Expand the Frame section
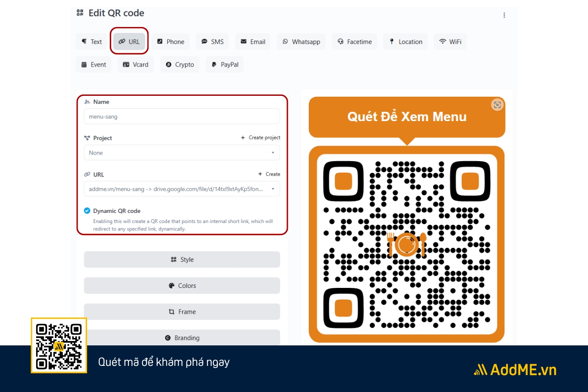This screenshot has height=392, width=588. click(182, 312)
